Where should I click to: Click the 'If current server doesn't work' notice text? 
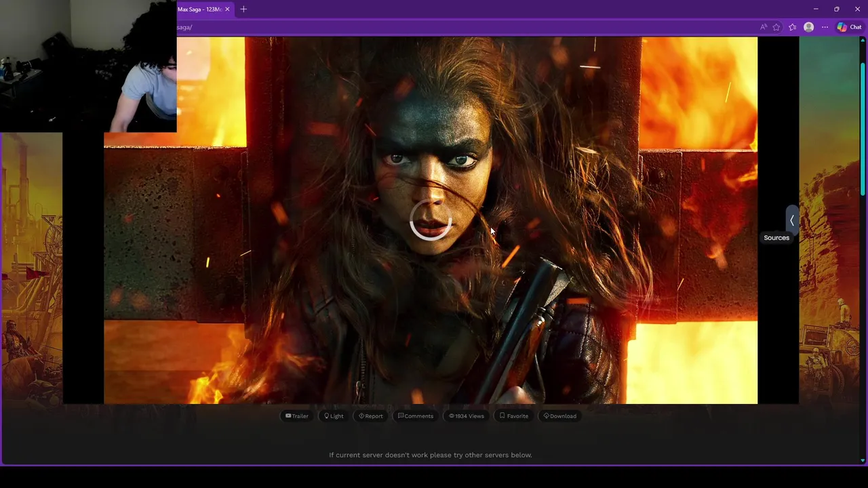(431, 455)
